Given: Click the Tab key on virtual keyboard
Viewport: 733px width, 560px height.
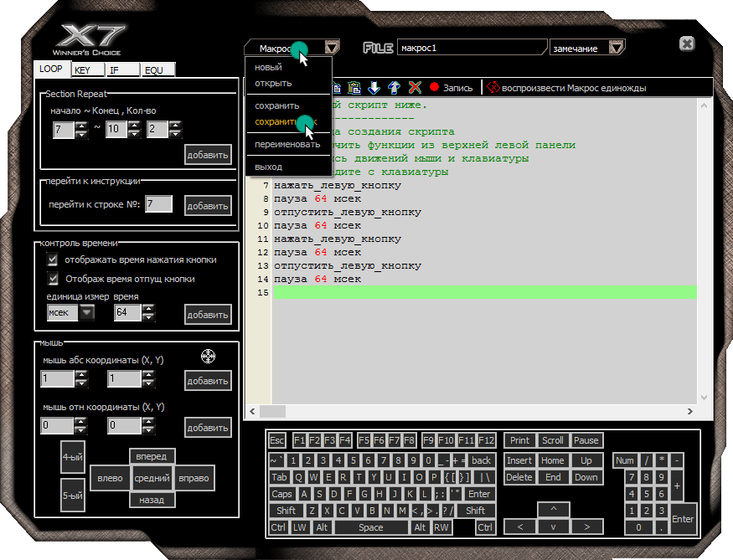Looking at the screenshot, I should click(280, 477).
